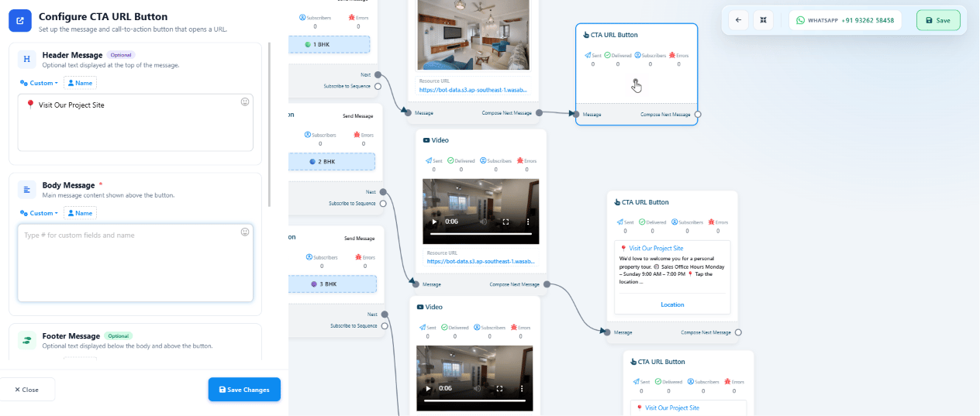
Task: Insert Name variable in the Header Message
Action: click(80, 83)
